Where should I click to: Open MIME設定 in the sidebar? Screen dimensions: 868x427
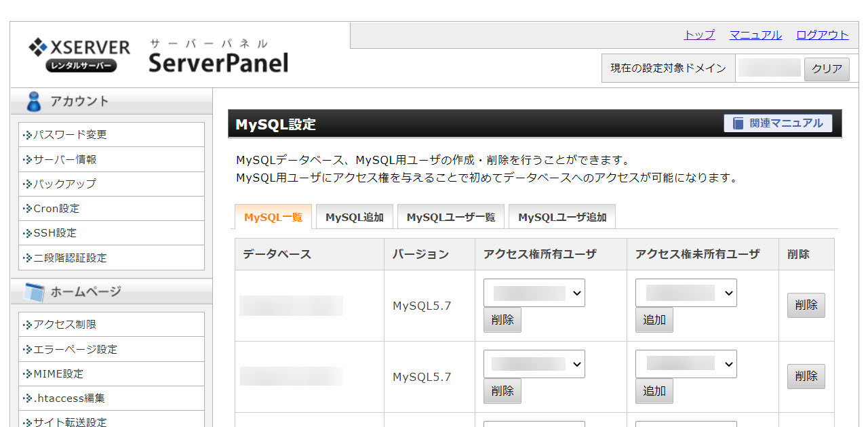111,374
